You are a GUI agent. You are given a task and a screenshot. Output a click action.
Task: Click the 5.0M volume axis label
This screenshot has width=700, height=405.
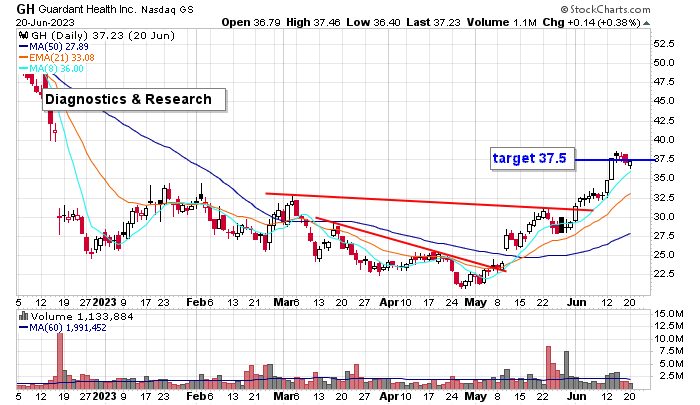coord(671,364)
